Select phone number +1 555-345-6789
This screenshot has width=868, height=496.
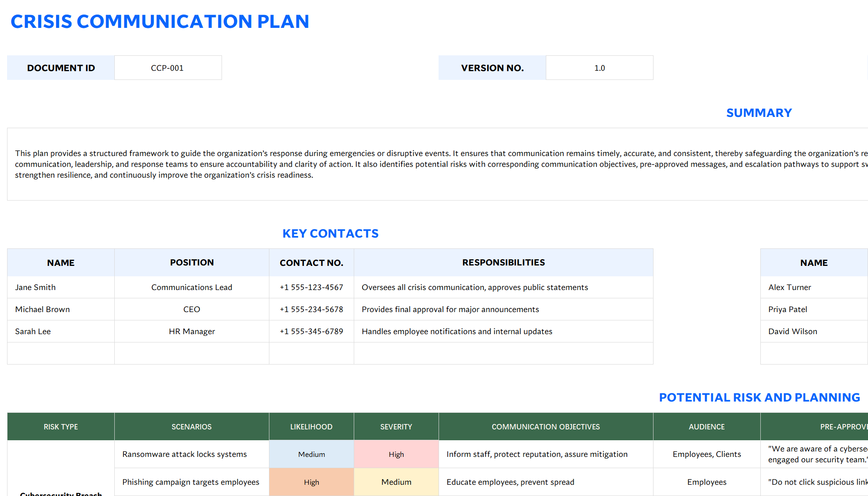click(x=311, y=331)
